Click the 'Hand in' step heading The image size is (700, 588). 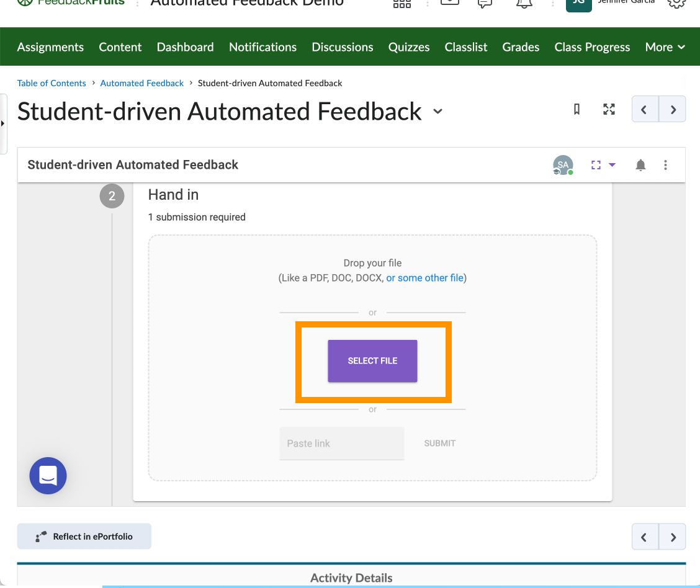173,195
